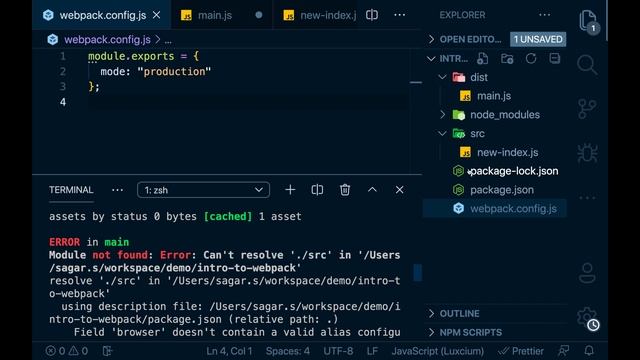This screenshot has width=640, height=360.
Task: Split the editor to the right
Action: 372,15
